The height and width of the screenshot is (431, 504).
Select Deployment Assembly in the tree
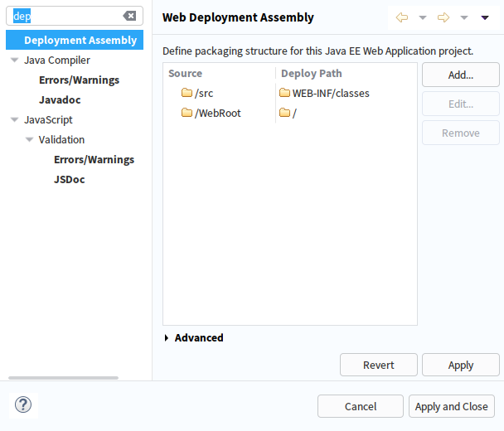[x=80, y=41]
